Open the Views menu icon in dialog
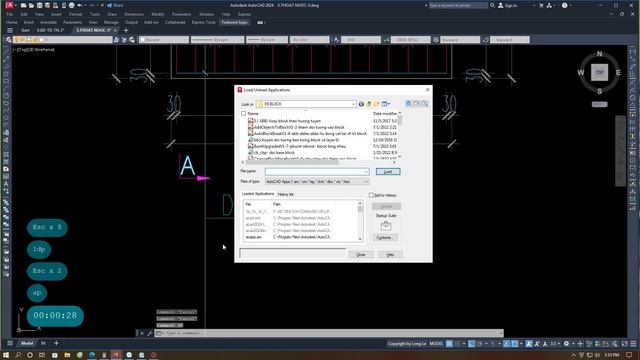The width and height of the screenshot is (640, 360). coord(385,104)
